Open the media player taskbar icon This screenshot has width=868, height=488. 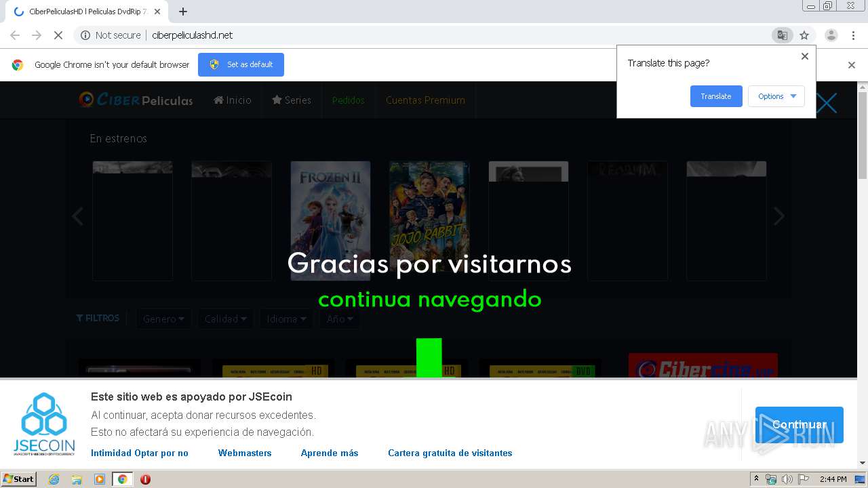[x=100, y=479]
